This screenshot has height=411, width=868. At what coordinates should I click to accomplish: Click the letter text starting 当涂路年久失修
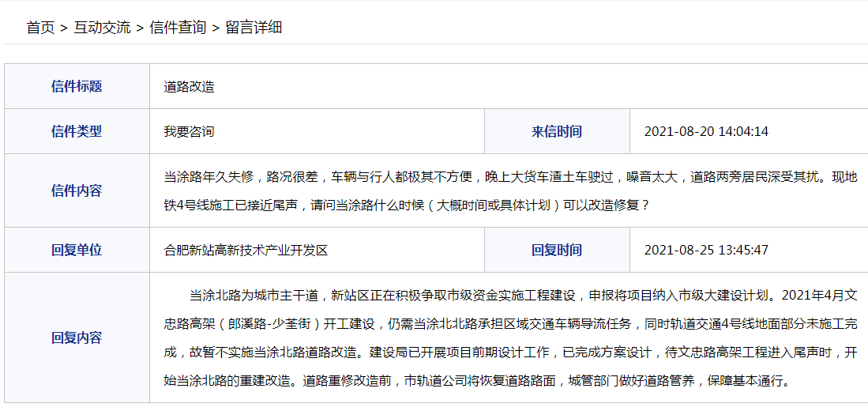point(510,191)
